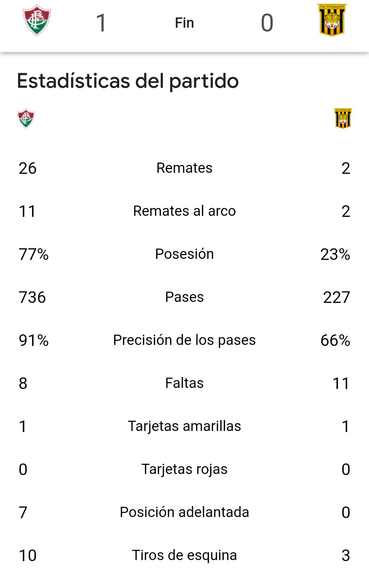The height and width of the screenshot is (588, 369).
Task: Select the small The Strongest logo above the stats
Action: [x=343, y=118]
